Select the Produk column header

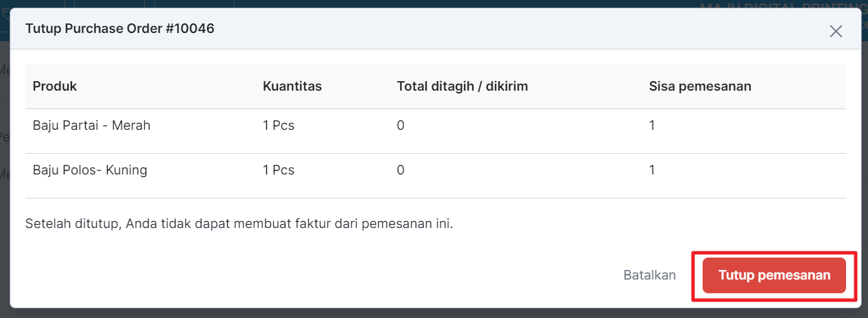pyautogui.click(x=55, y=87)
